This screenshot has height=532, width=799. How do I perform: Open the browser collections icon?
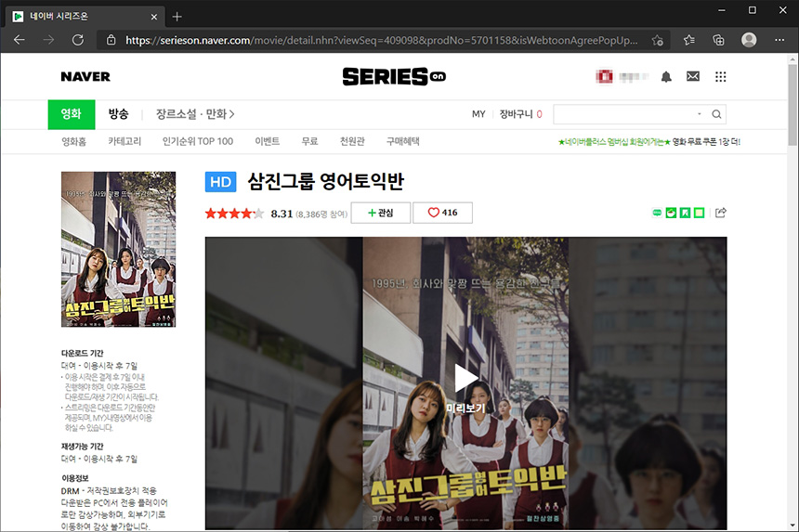[718, 40]
